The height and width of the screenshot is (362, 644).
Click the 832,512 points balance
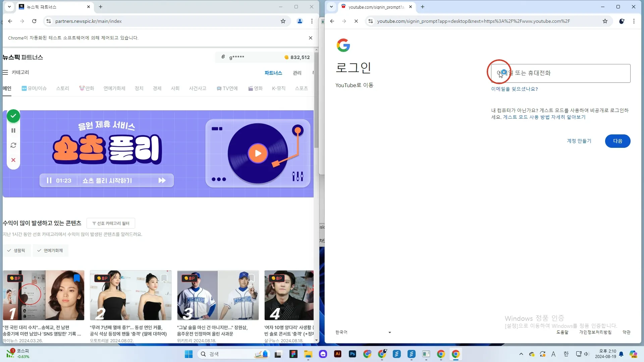click(297, 57)
